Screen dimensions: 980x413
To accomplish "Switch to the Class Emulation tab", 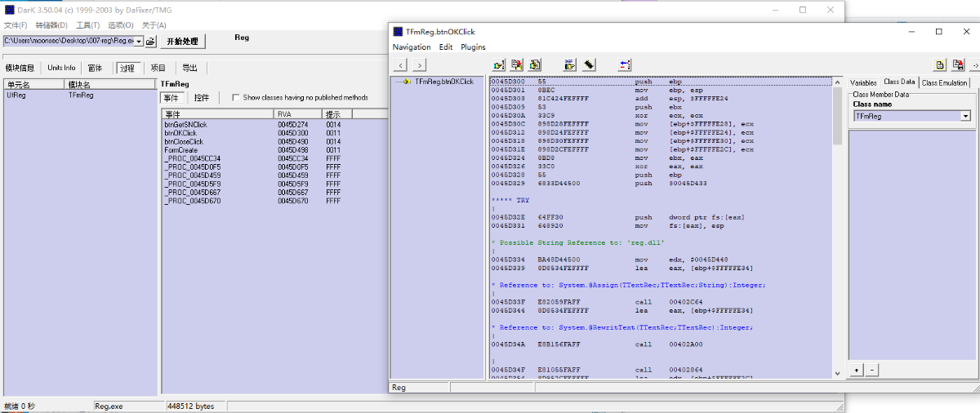I will 944,82.
